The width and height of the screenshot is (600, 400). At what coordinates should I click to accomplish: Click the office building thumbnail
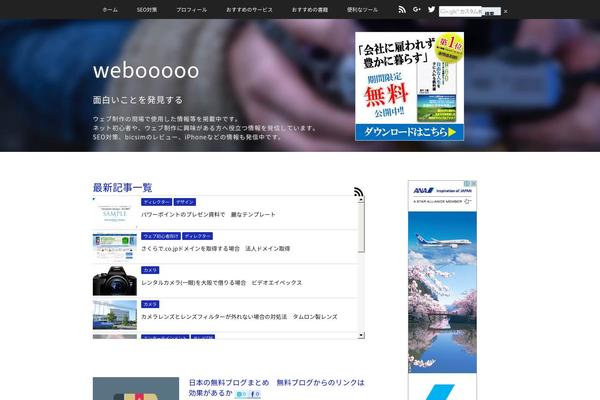pyautogui.click(x=115, y=315)
